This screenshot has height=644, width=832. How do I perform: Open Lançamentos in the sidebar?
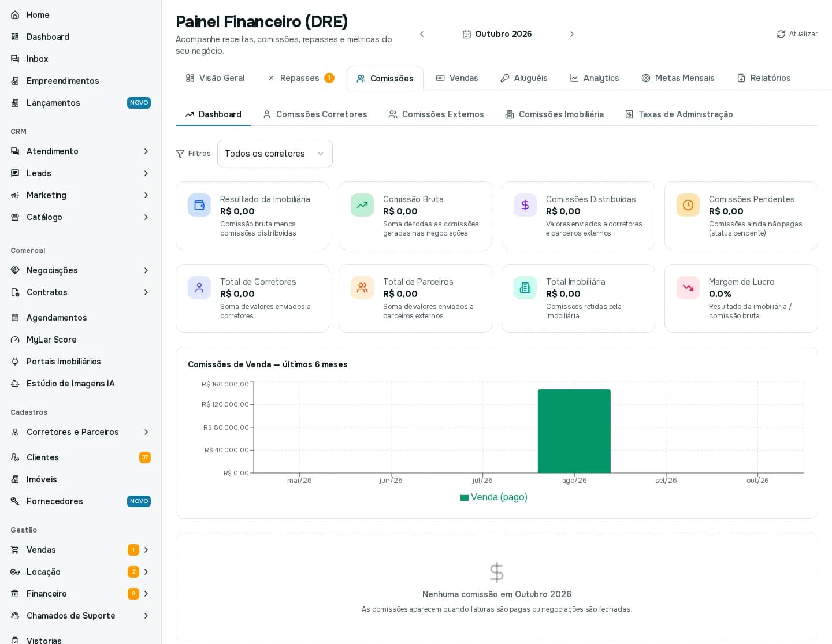coord(80,103)
